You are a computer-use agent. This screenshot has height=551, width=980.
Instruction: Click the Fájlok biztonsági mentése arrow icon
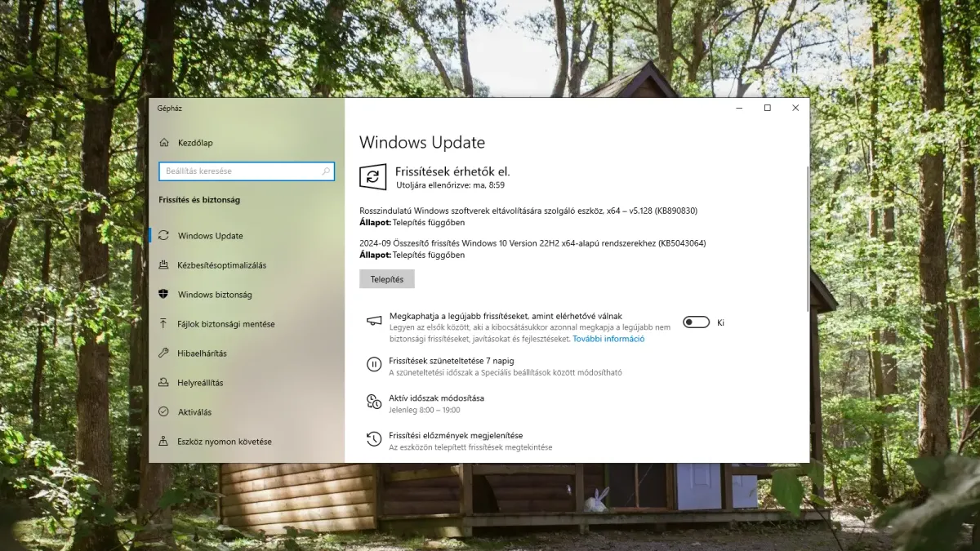point(163,324)
